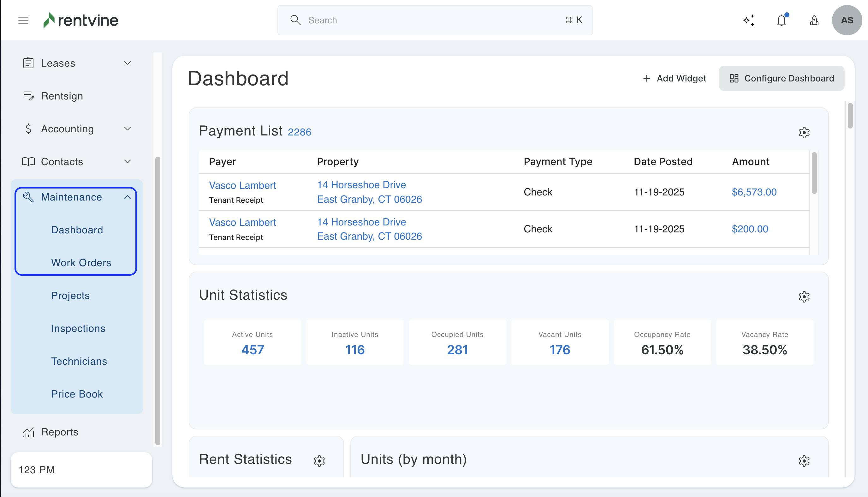Open the Reports sidebar item
This screenshot has width=868, height=497.
(59, 432)
